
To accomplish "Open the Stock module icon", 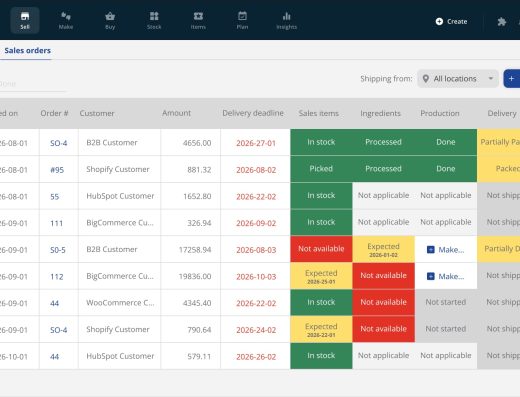I will tap(154, 20).
